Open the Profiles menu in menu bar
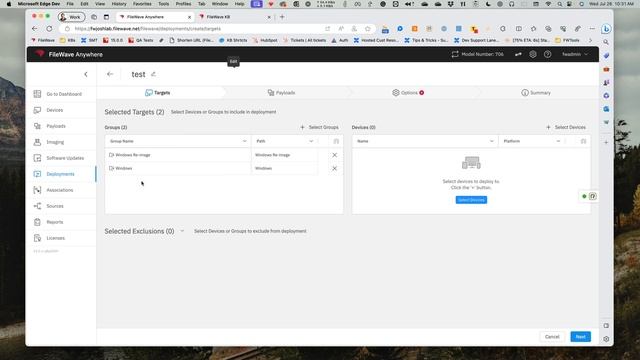 183,4
